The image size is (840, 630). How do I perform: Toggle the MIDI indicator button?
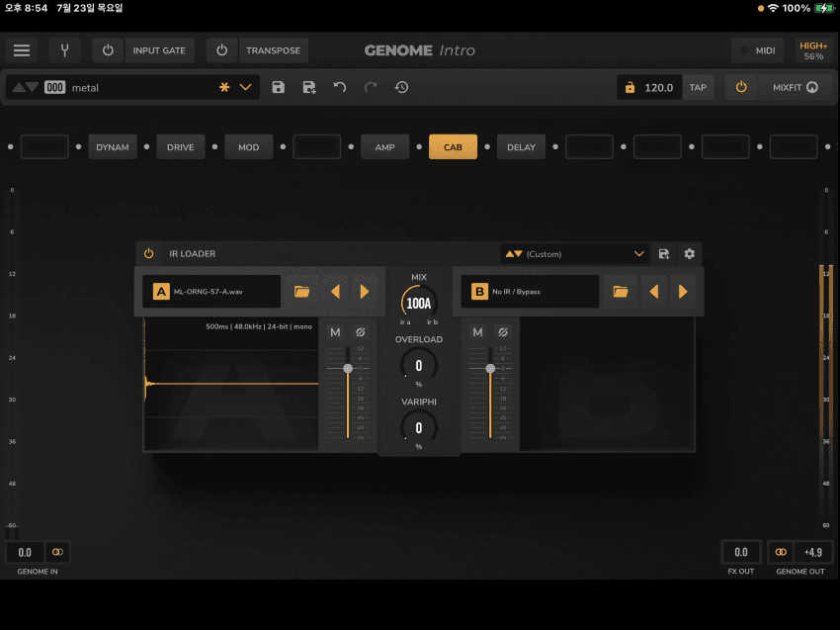click(x=758, y=50)
